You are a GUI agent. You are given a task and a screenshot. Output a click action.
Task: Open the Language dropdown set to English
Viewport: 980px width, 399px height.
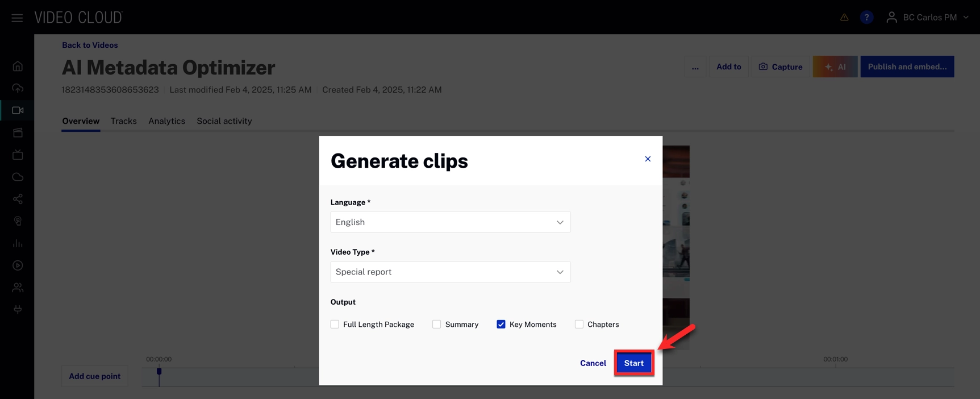[x=451, y=222]
